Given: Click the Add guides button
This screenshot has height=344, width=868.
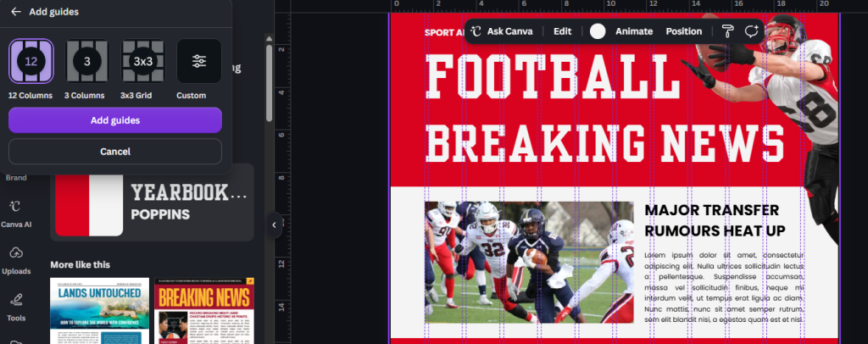Looking at the screenshot, I should (115, 120).
